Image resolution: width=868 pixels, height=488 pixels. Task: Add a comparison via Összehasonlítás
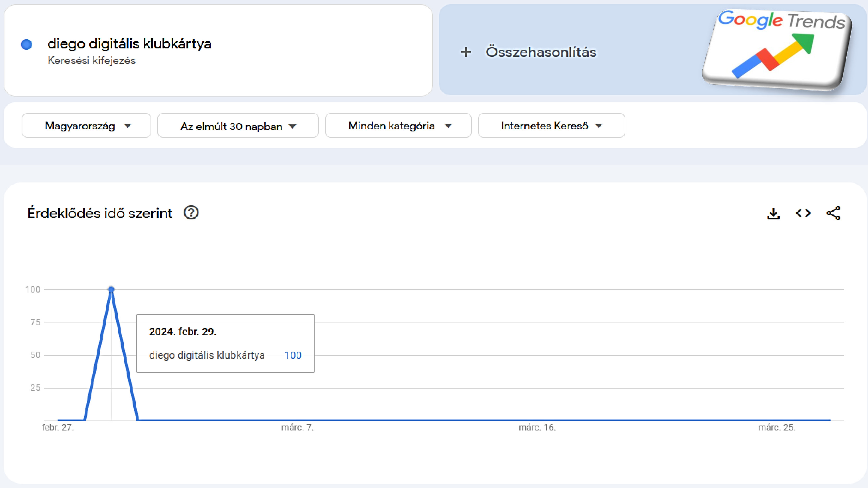(541, 52)
